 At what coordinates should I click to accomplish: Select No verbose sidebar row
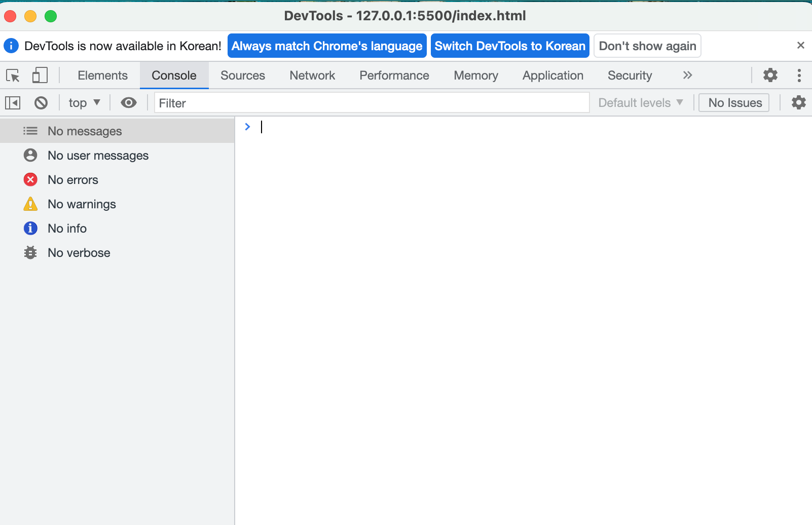pos(117,252)
